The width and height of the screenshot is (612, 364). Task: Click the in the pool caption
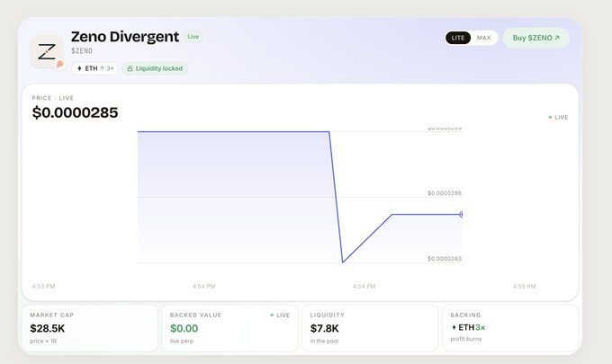pos(324,341)
